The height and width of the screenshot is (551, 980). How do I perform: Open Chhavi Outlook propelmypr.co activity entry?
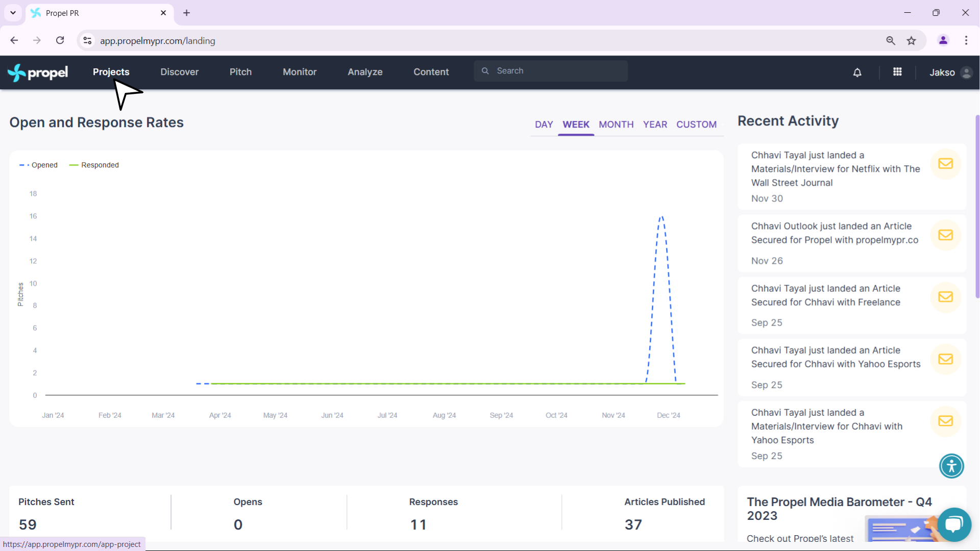[x=852, y=243]
